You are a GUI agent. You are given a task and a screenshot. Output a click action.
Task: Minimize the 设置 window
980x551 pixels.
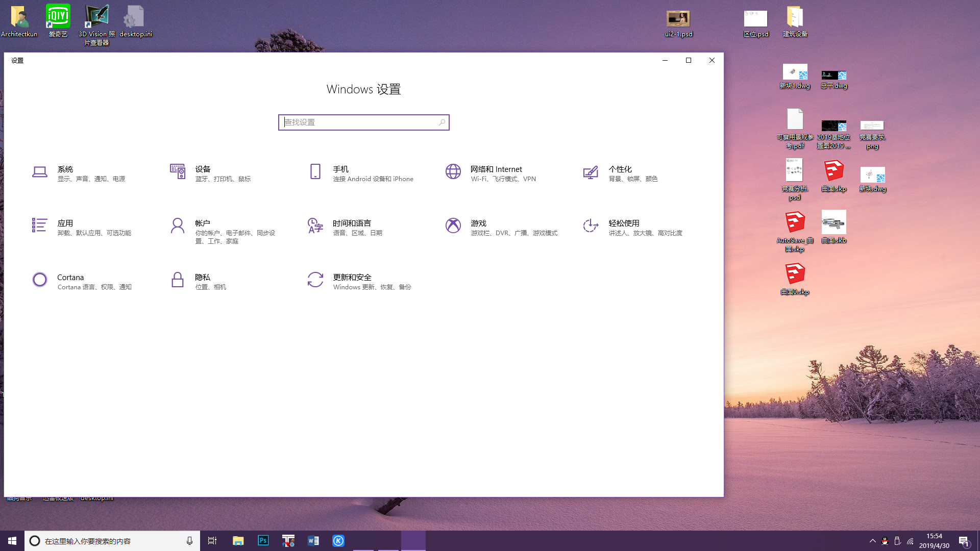pos(665,60)
